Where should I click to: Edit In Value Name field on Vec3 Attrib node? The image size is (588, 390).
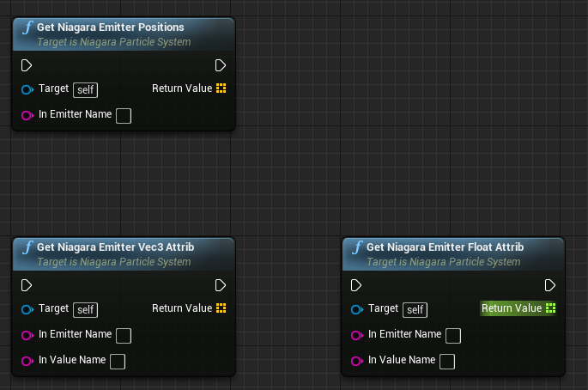click(118, 362)
